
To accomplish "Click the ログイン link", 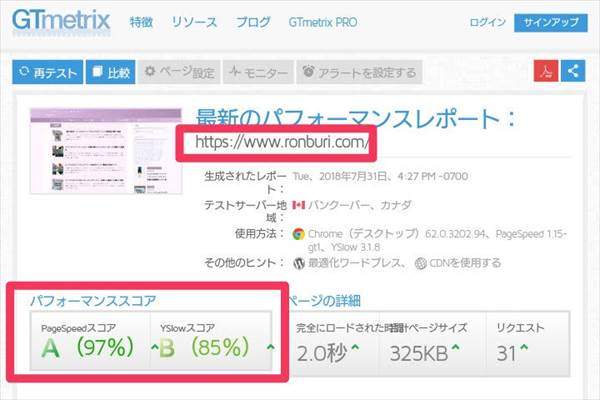I will point(488,22).
